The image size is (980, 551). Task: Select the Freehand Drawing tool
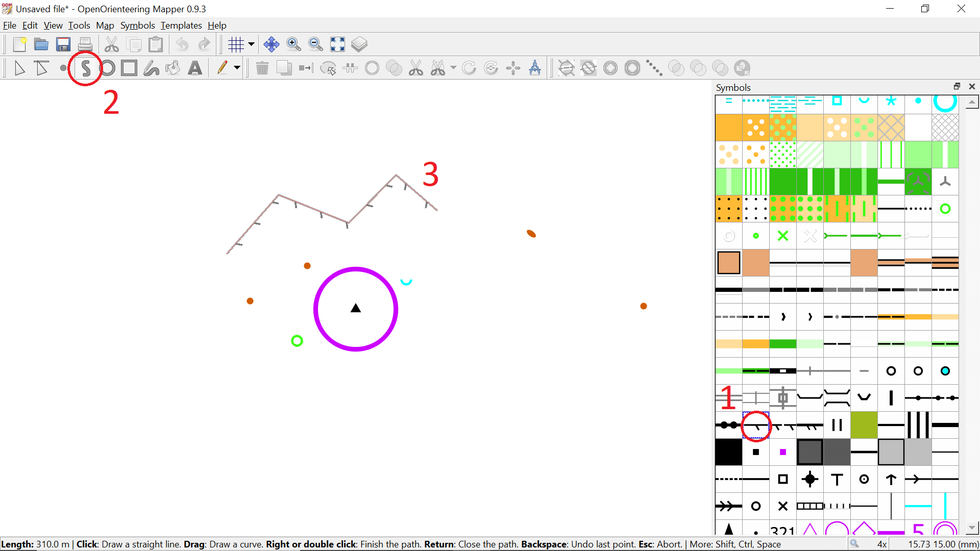[x=151, y=68]
